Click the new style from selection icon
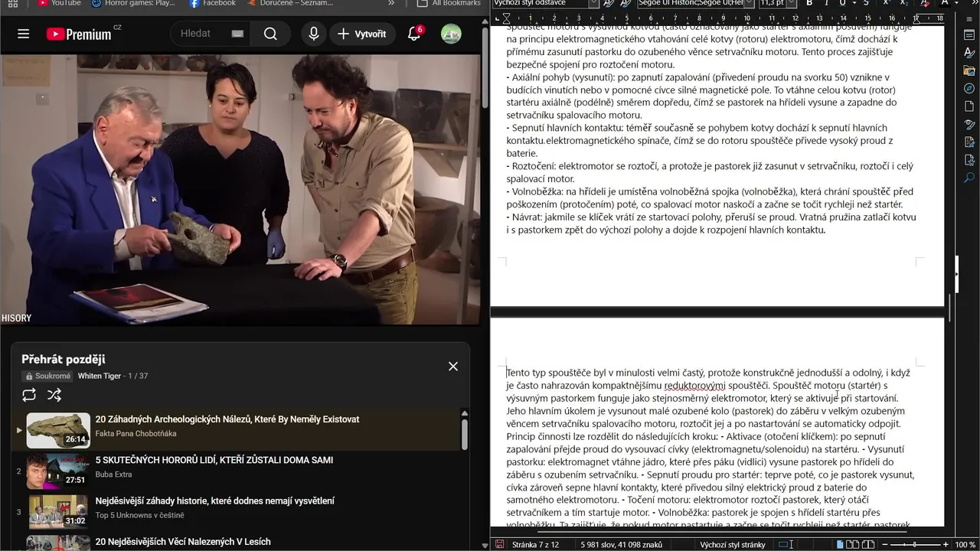This screenshot has height=551, width=980. coord(627,3)
